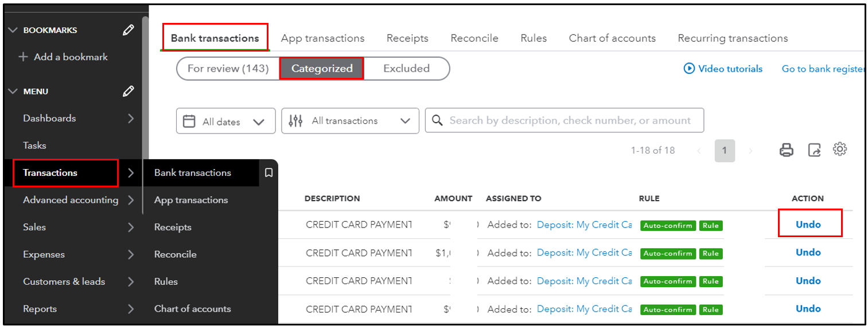Open the Go to bank register link
Viewport: 868px width, 326px height.
click(823, 69)
